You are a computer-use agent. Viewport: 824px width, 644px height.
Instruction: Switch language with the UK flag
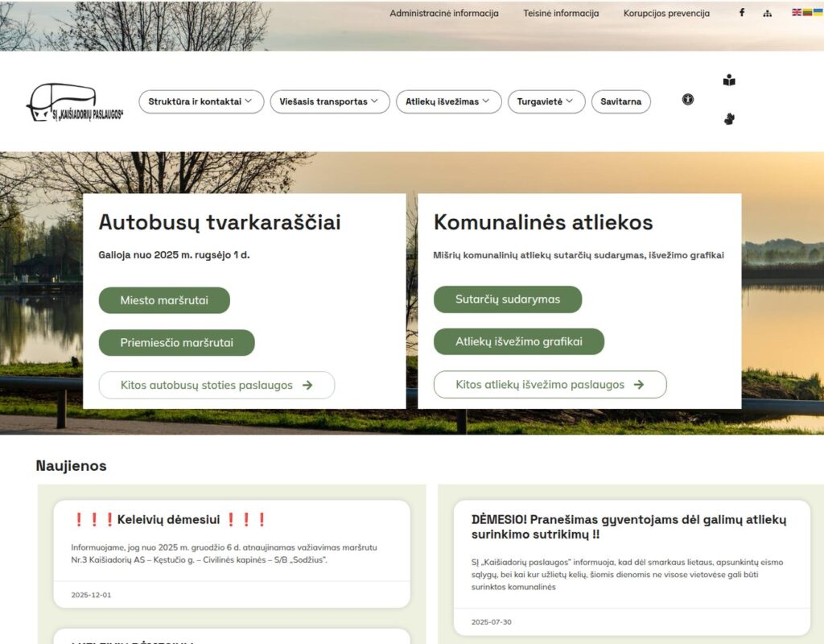797,12
